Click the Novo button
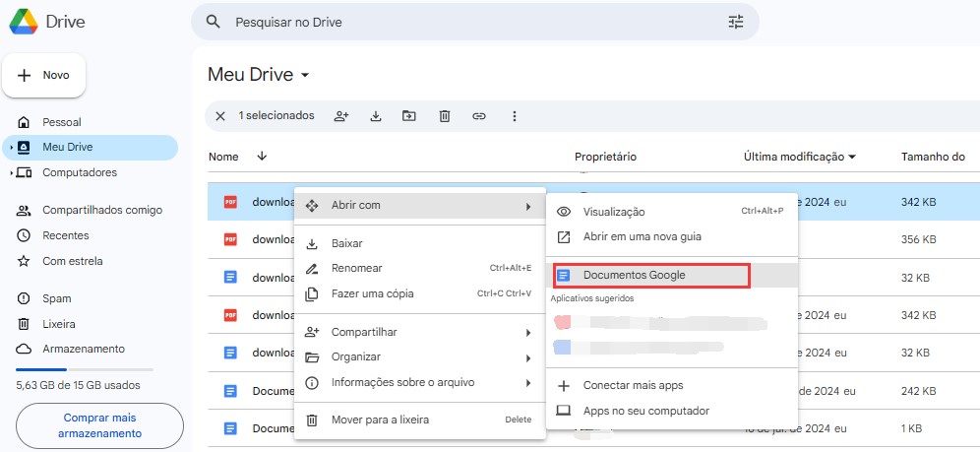 click(43, 76)
